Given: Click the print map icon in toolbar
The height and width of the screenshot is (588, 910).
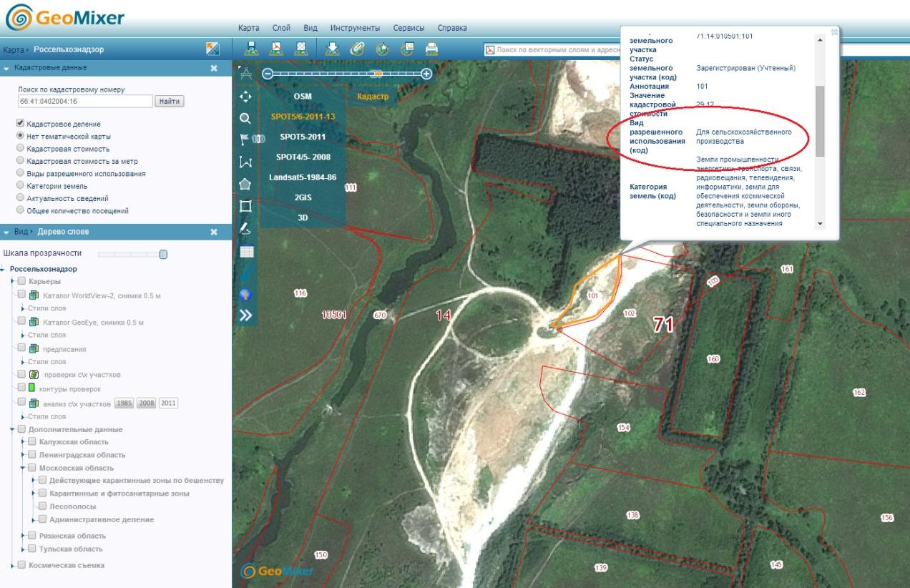Looking at the screenshot, I should pyautogui.click(x=431, y=49).
